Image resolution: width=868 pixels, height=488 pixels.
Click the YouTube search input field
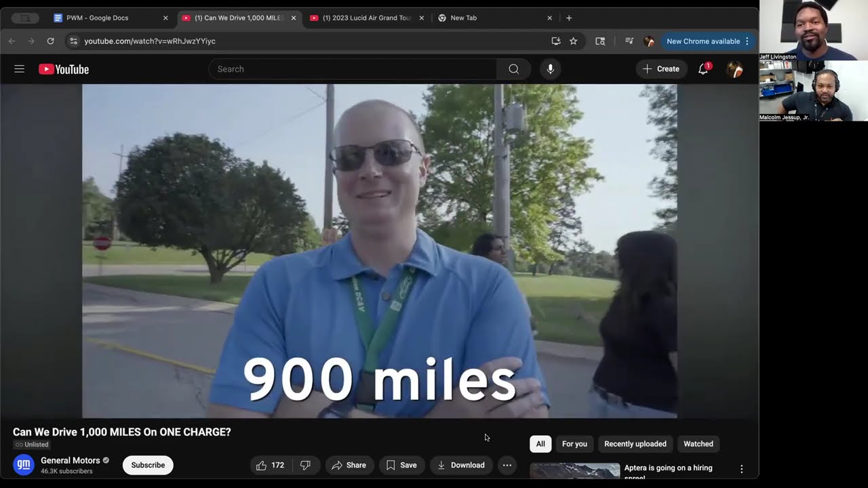click(x=353, y=69)
